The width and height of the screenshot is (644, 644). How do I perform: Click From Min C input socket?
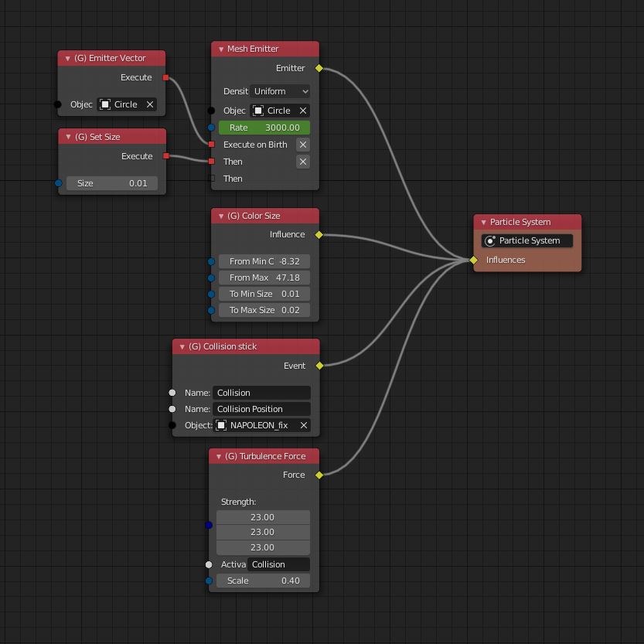click(x=211, y=261)
